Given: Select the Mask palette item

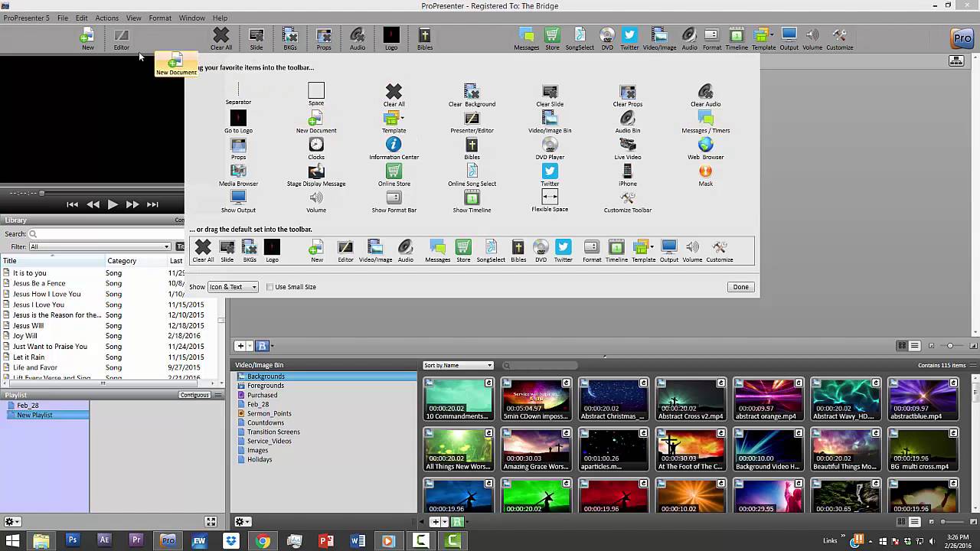Looking at the screenshot, I should pyautogui.click(x=706, y=176).
